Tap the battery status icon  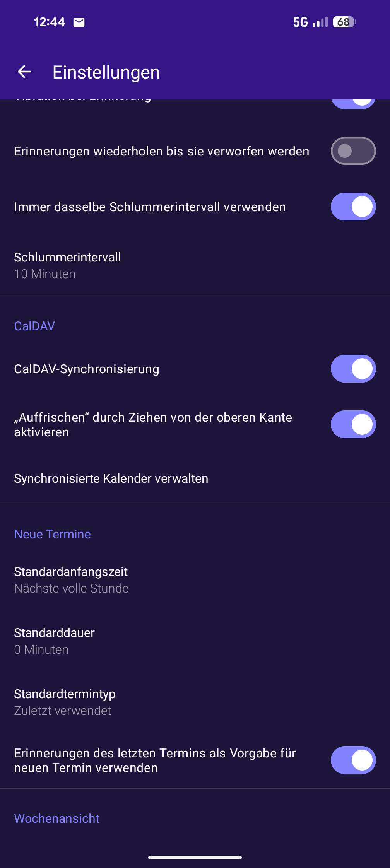(x=344, y=22)
